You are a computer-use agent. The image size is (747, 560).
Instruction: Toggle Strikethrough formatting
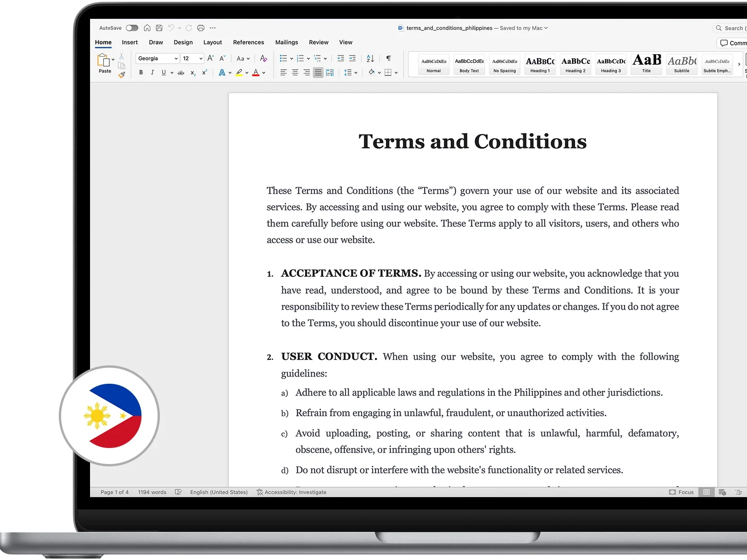click(181, 73)
